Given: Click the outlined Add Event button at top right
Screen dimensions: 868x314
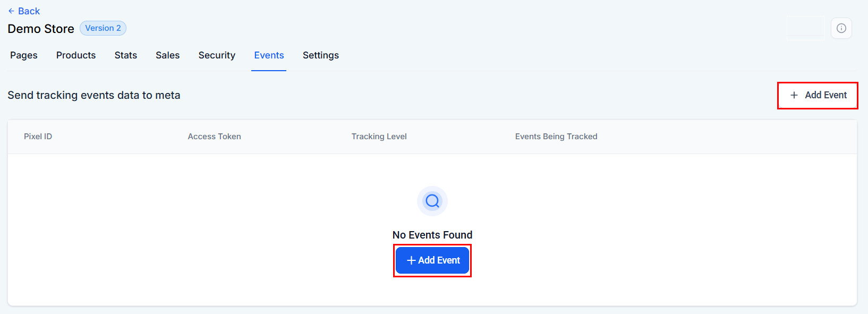Looking at the screenshot, I should pyautogui.click(x=818, y=95).
